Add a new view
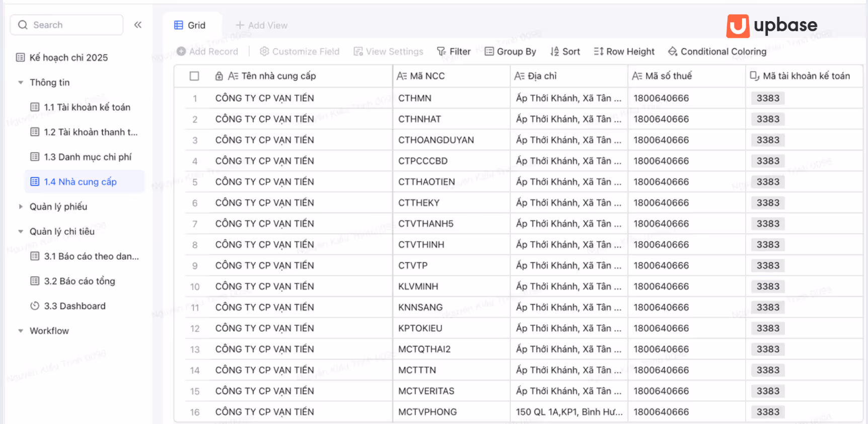 [x=262, y=25]
